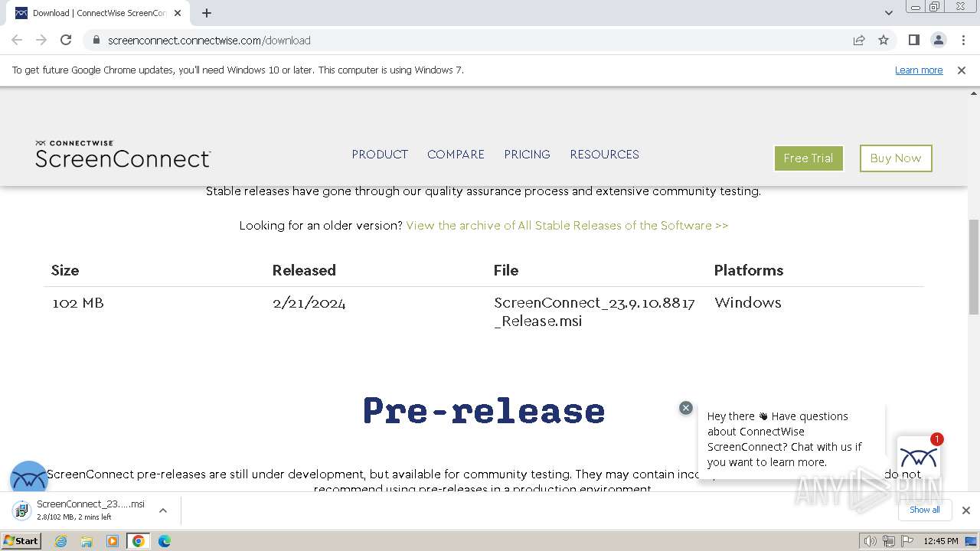Open volume control in system tray

click(871, 541)
